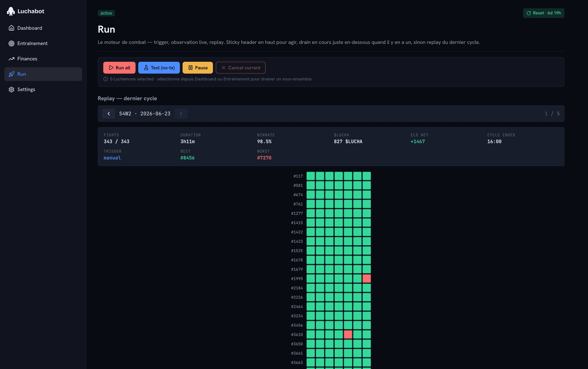Image resolution: width=588 pixels, height=369 pixels.
Task: Click the Dashboard home icon
Action: (x=11, y=28)
